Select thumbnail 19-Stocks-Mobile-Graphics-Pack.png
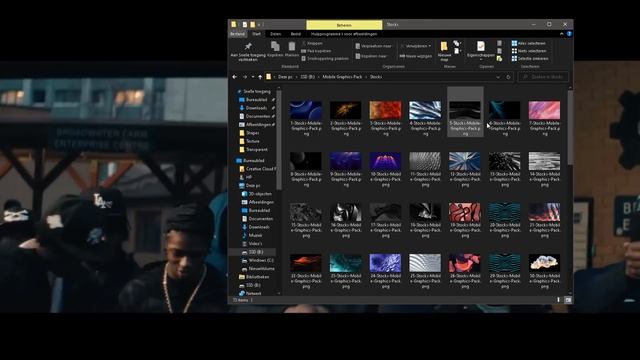The width and height of the screenshot is (640, 360). tap(465, 220)
